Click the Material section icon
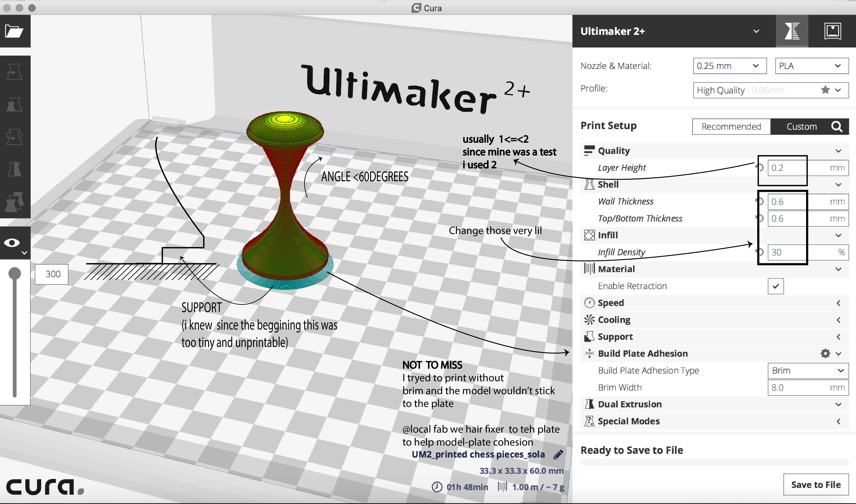The height and width of the screenshot is (504, 856). tap(589, 269)
